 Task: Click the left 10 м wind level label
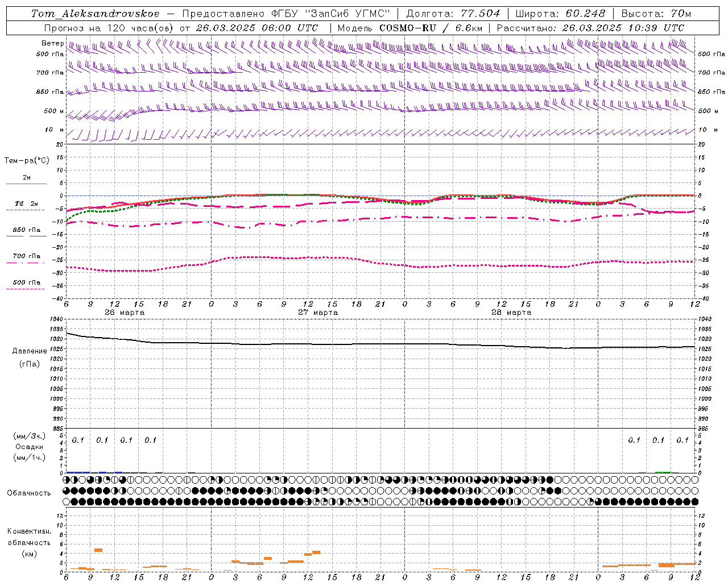point(55,130)
